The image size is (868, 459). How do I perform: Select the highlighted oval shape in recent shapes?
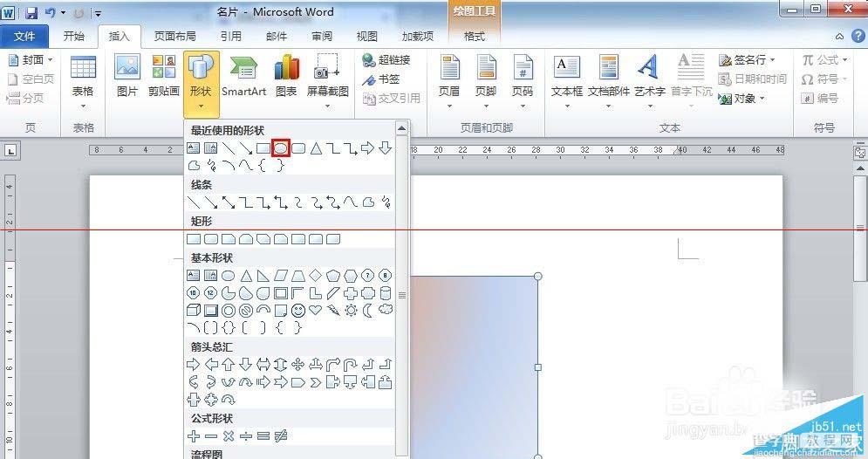[281, 148]
